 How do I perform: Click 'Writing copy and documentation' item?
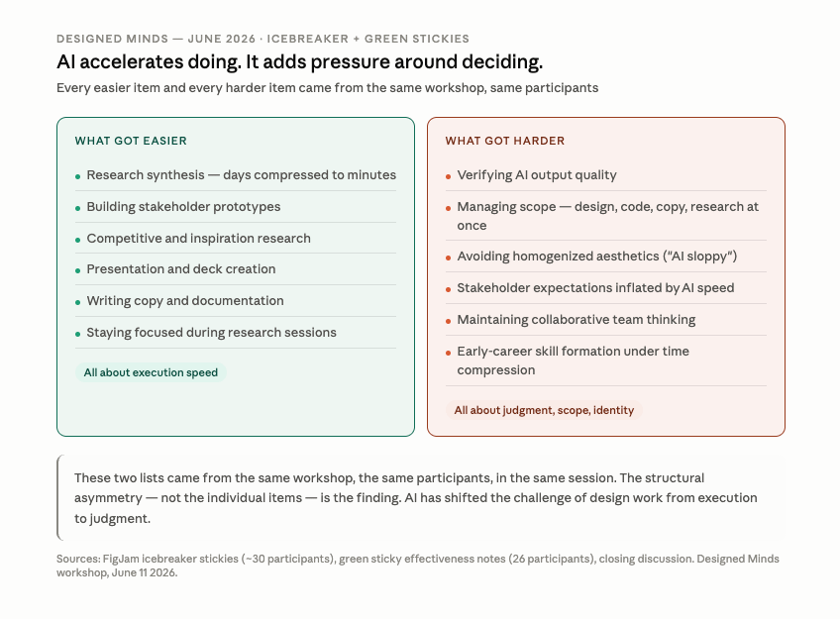tap(236, 301)
